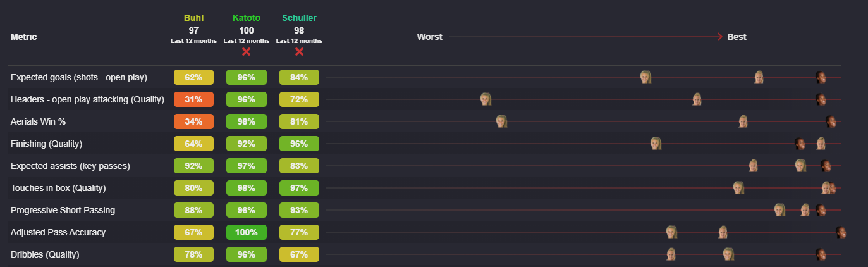Click Bühl's 31% Headers open play badge
Screen dimensions: 868x267
[193, 99]
